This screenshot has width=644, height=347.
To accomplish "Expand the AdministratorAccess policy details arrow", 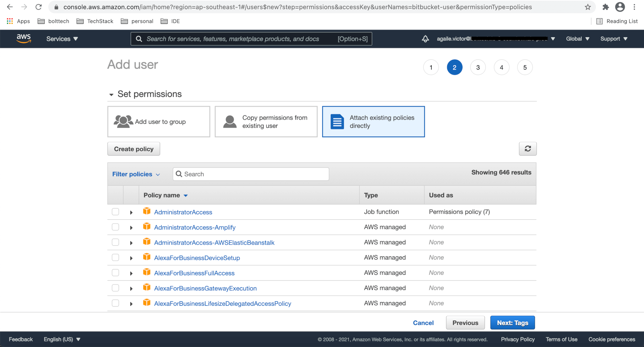I will 131,213.
